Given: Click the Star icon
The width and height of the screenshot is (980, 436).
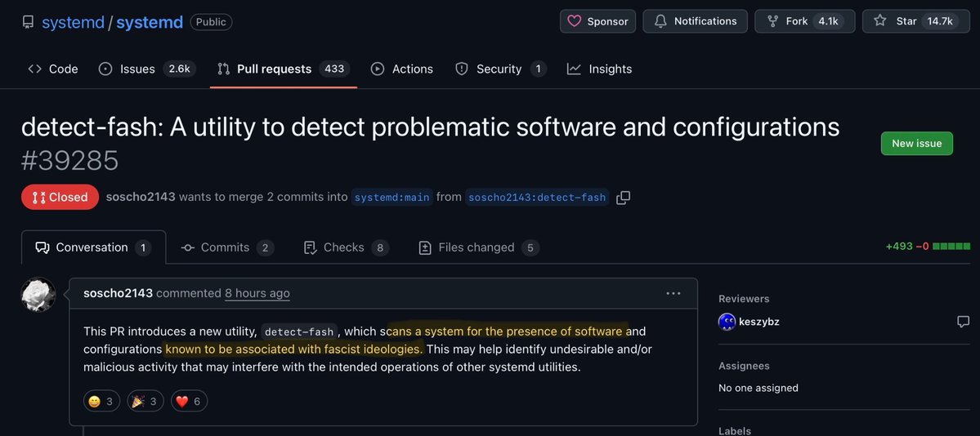Looking at the screenshot, I should pyautogui.click(x=880, y=21).
